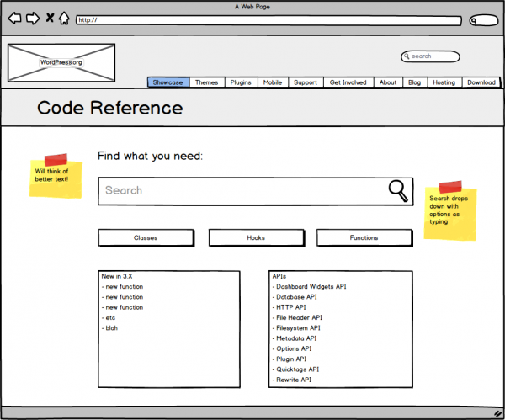Open the Showcase navigation tab
The image size is (505, 420).
click(x=167, y=82)
